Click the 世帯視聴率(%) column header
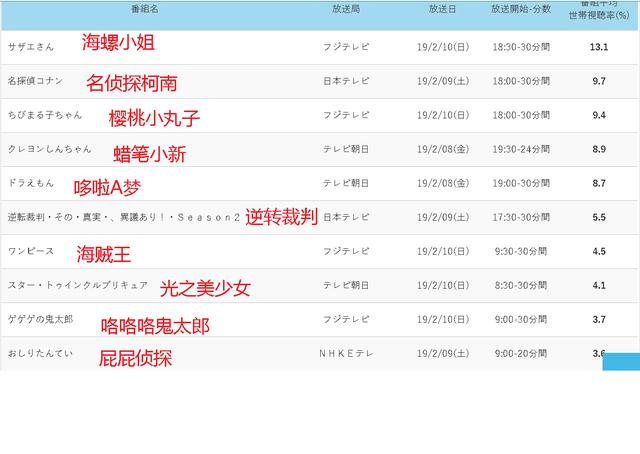640x454 pixels. [x=599, y=15]
